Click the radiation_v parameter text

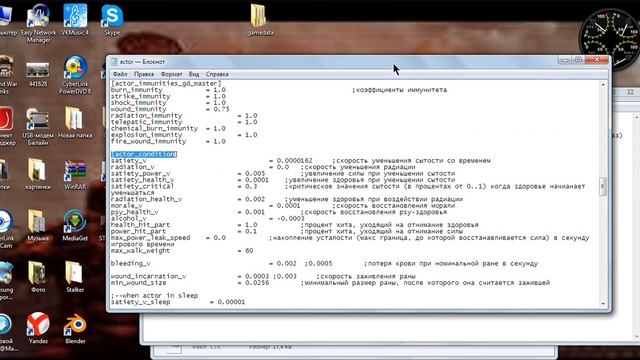click(x=133, y=167)
